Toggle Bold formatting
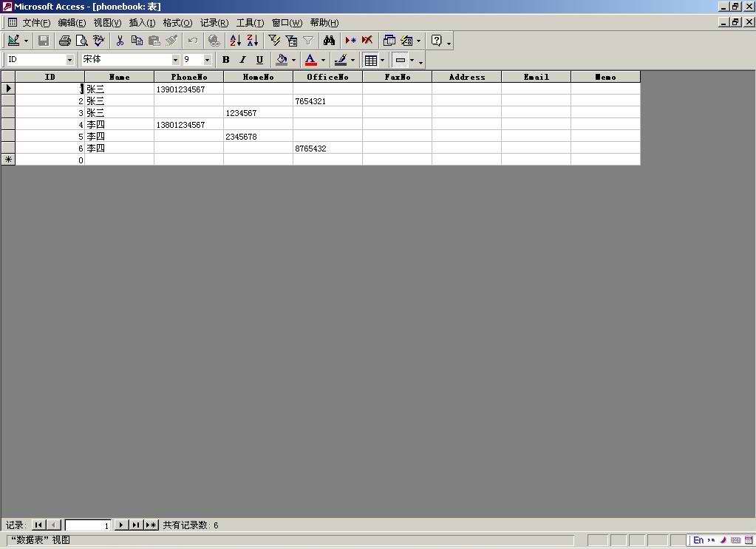 click(x=225, y=60)
